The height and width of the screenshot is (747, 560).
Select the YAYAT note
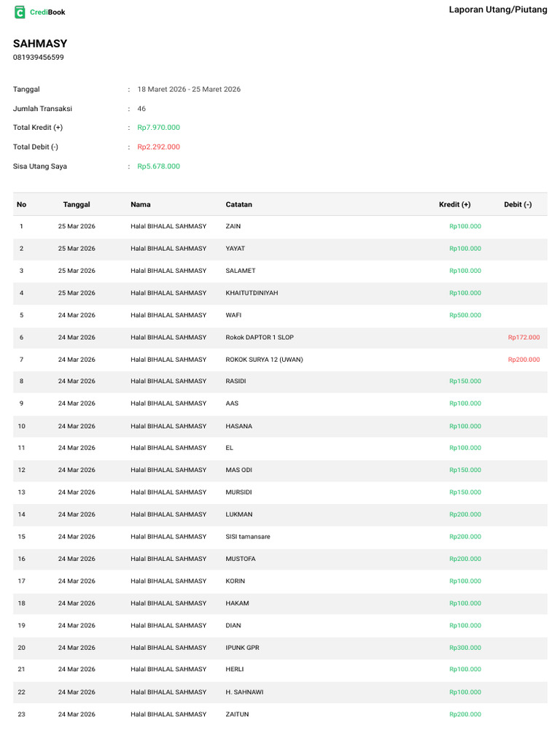click(235, 248)
